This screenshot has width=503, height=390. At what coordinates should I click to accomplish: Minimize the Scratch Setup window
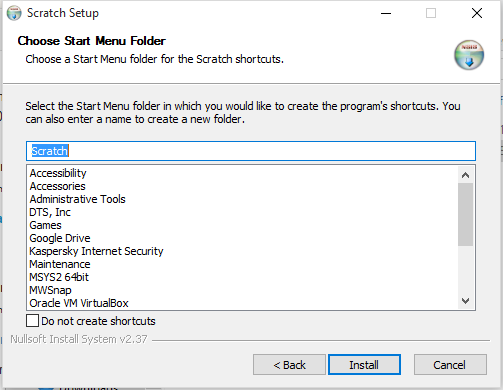coord(386,13)
